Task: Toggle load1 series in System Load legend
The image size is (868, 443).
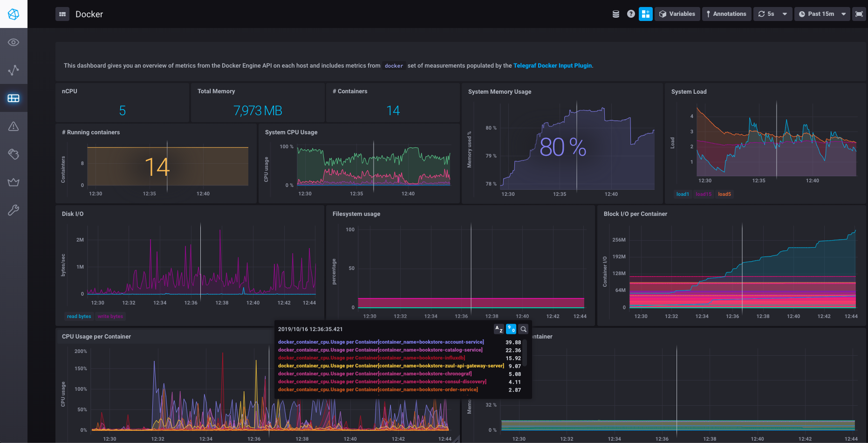Action: (683, 194)
